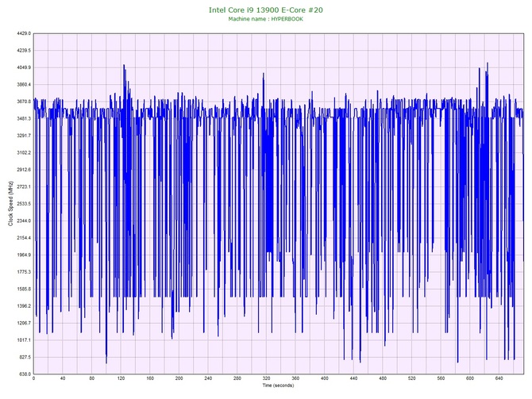
Task: Click the y-axis value 1206.7
Action: tap(24, 323)
